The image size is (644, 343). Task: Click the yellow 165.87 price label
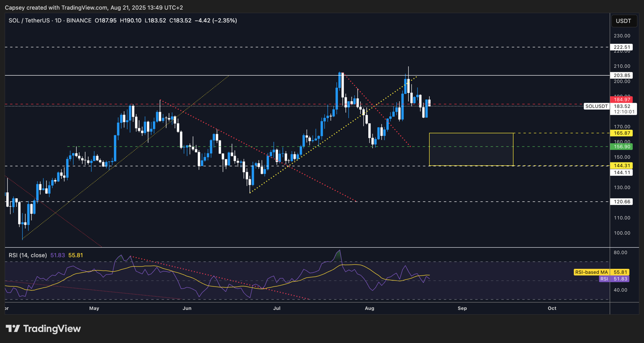point(623,133)
